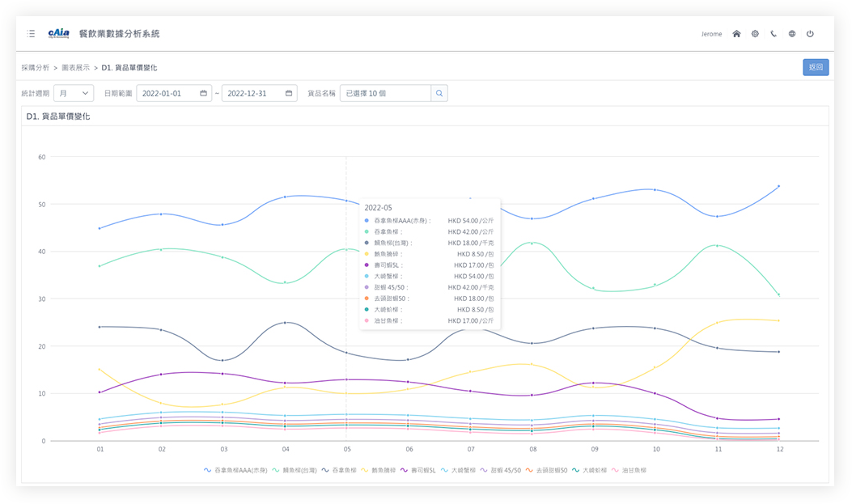Click the search magnifier for 貨品名稱
The height and width of the screenshot is (504, 852).
click(439, 93)
